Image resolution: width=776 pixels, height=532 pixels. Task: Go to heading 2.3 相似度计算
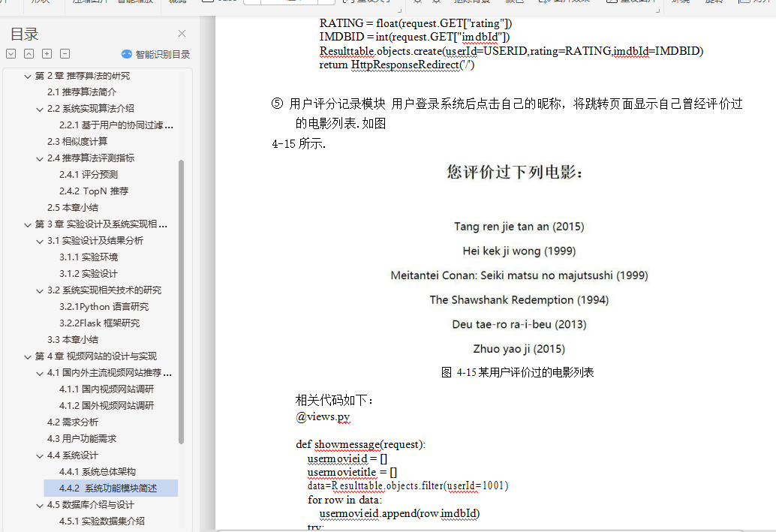click(x=77, y=142)
